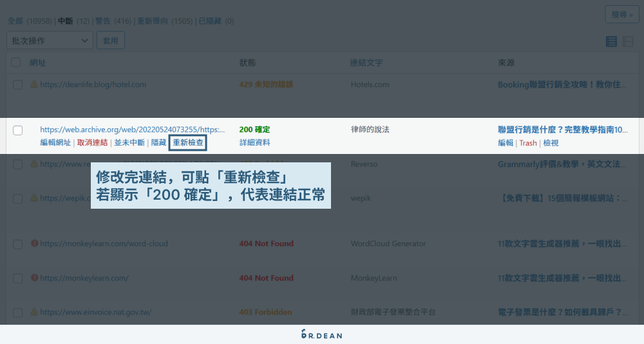Open https://monkeylearn.com/ link
Image resolution: width=644 pixels, height=344 pixels.
point(84,278)
